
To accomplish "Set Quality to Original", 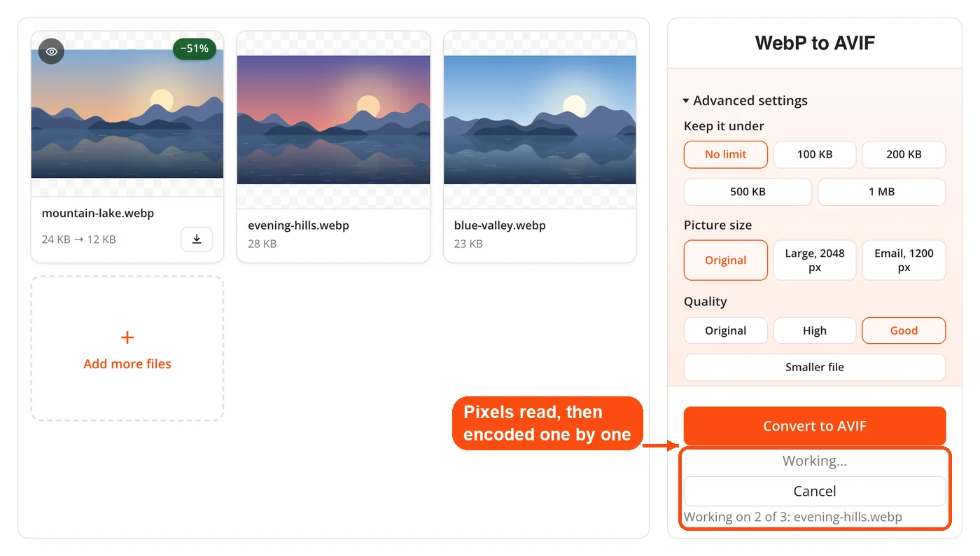I will tap(726, 331).
